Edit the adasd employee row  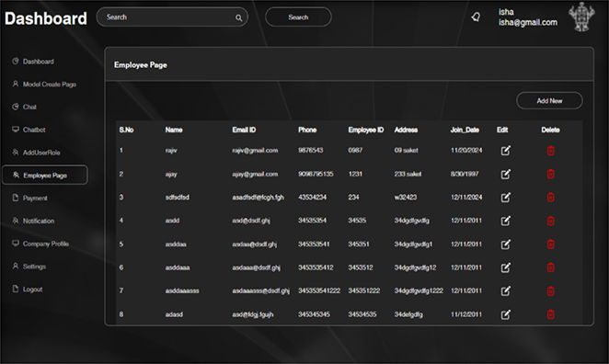coord(505,314)
